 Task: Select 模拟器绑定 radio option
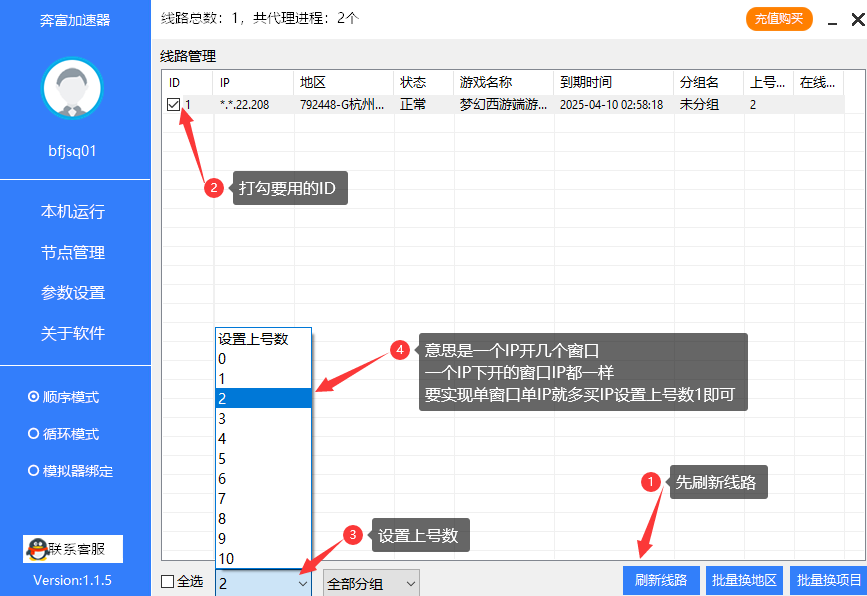point(34,471)
